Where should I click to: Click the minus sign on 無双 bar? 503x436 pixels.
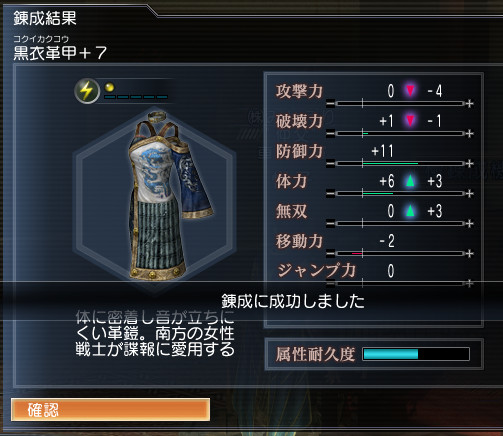click(x=330, y=224)
